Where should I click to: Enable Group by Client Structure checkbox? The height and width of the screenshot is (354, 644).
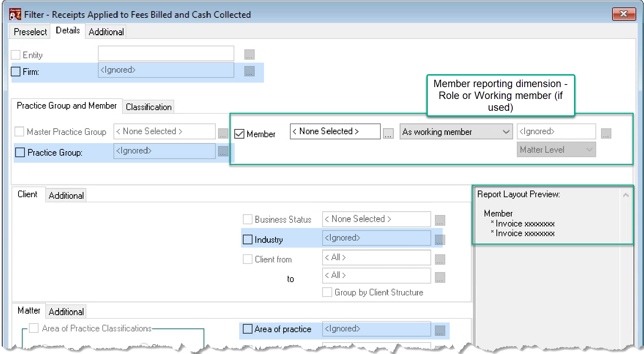pos(327,292)
